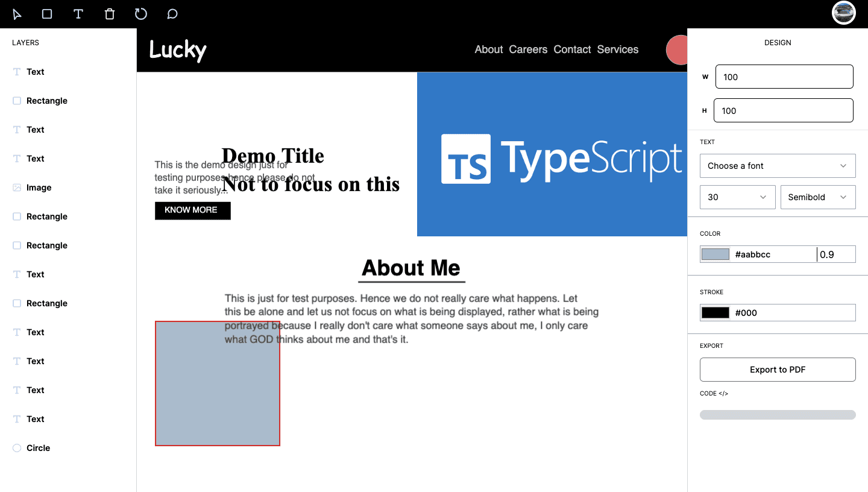The width and height of the screenshot is (868, 492).
Task: Select the Demo Title text
Action: point(273,156)
